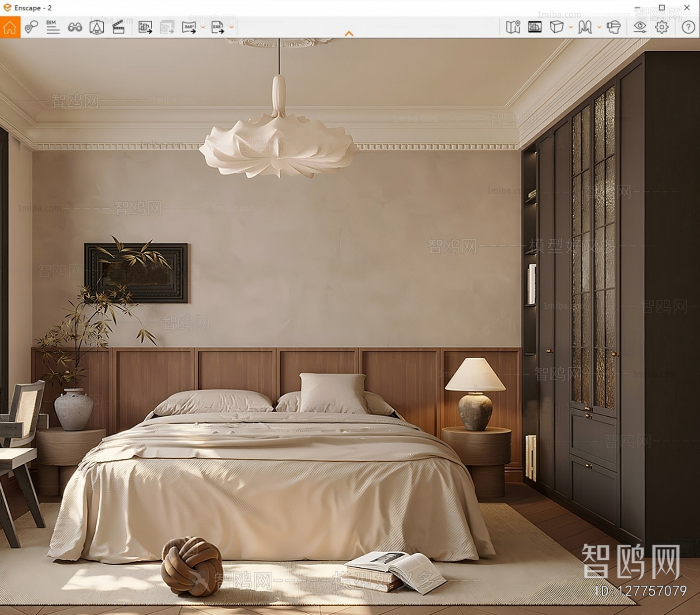Toggle the mini map icon
Image resolution: width=700 pixels, height=615 pixels.
coord(513,27)
